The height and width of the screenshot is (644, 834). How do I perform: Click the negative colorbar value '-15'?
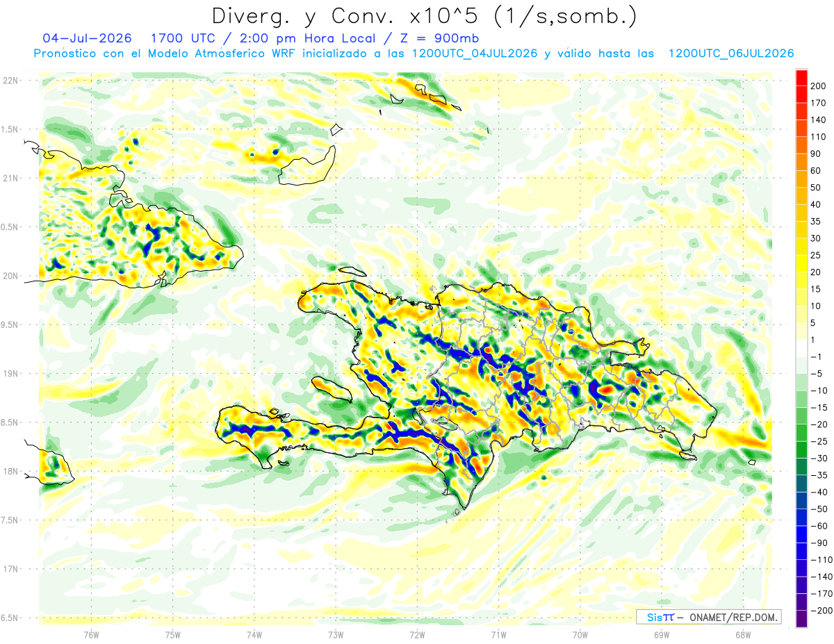(x=819, y=407)
